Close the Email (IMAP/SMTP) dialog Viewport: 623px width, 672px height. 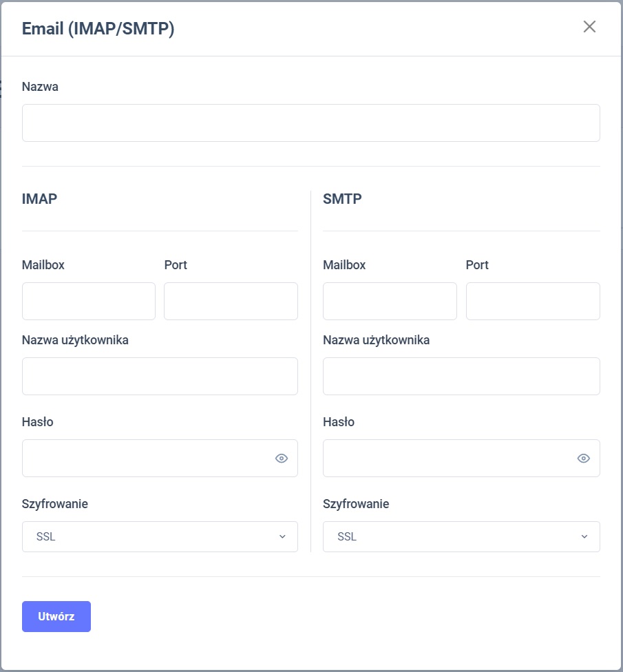(x=589, y=27)
